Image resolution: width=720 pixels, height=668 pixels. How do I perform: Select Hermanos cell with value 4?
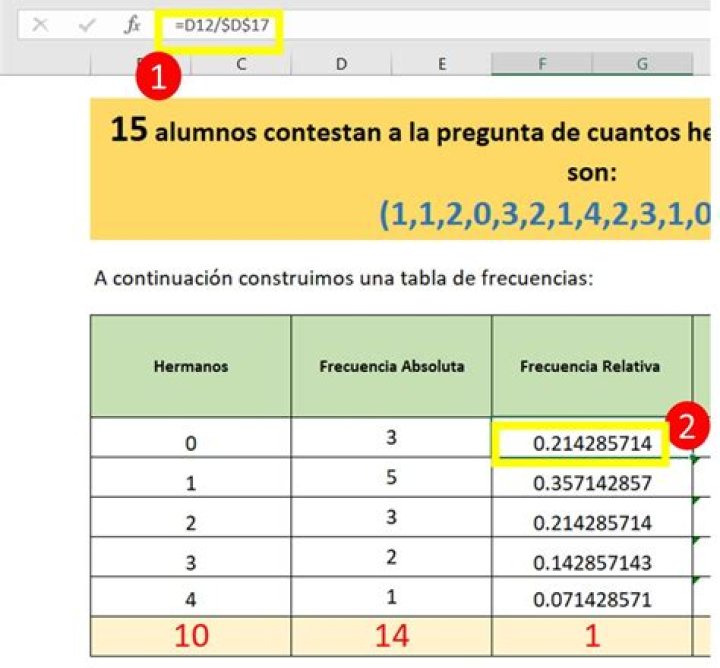191,597
